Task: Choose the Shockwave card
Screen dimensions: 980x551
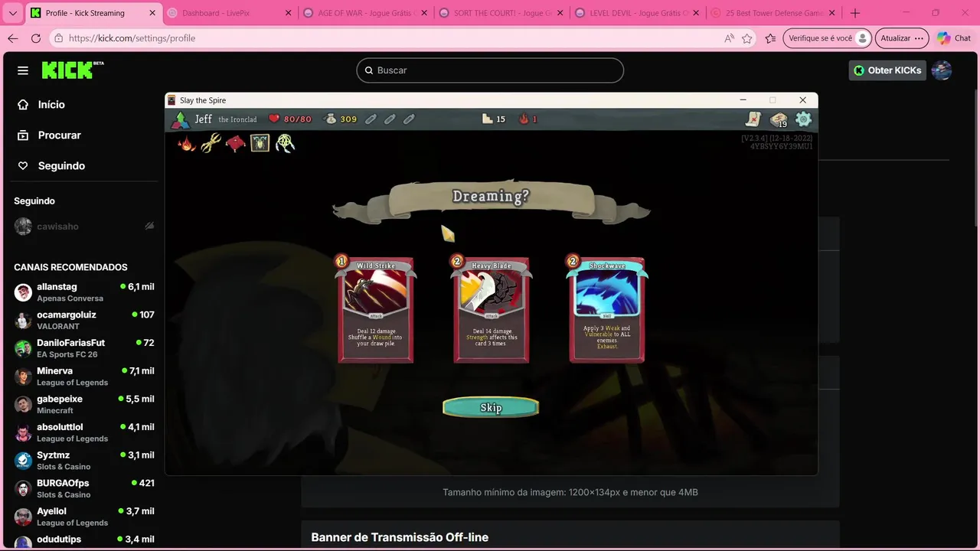Action: (606, 310)
